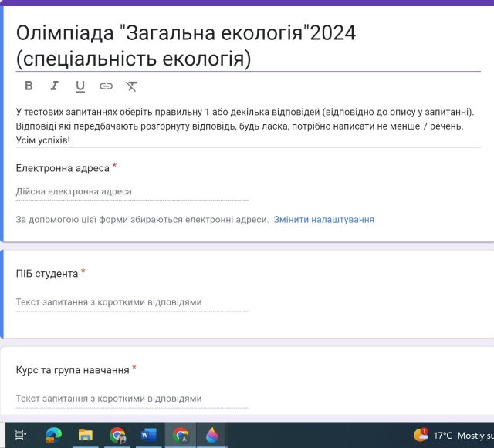This screenshot has width=494, height=448.
Task: Open Microsoft Word from the taskbar
Action: click(x=149, y=435)
